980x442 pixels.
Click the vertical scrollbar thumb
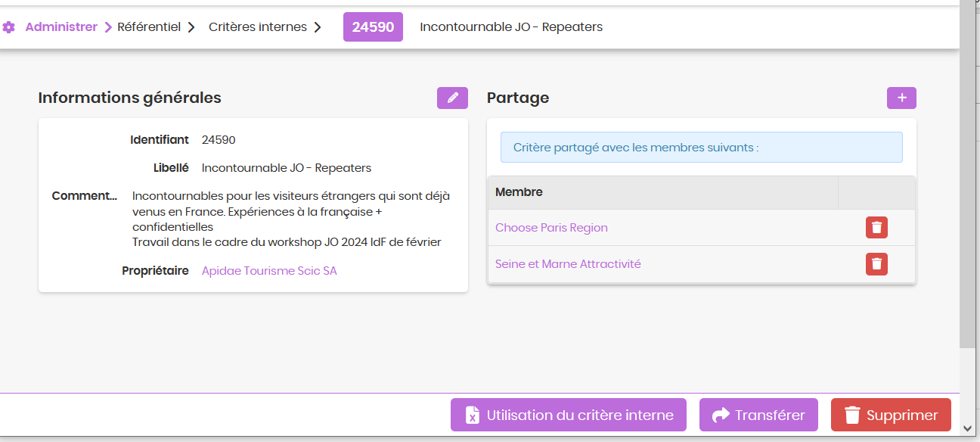coord(968,174)
